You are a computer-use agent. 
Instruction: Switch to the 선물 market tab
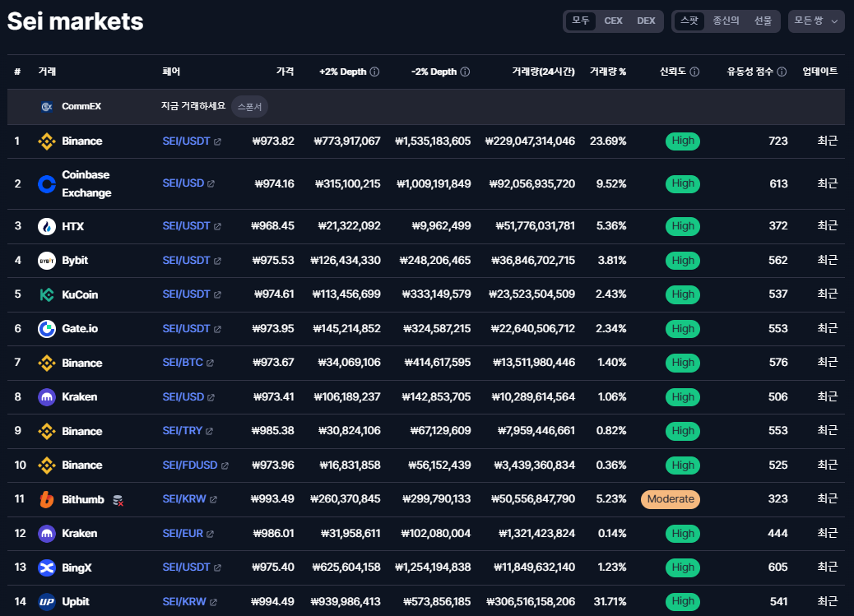click(x=763, y=21)
